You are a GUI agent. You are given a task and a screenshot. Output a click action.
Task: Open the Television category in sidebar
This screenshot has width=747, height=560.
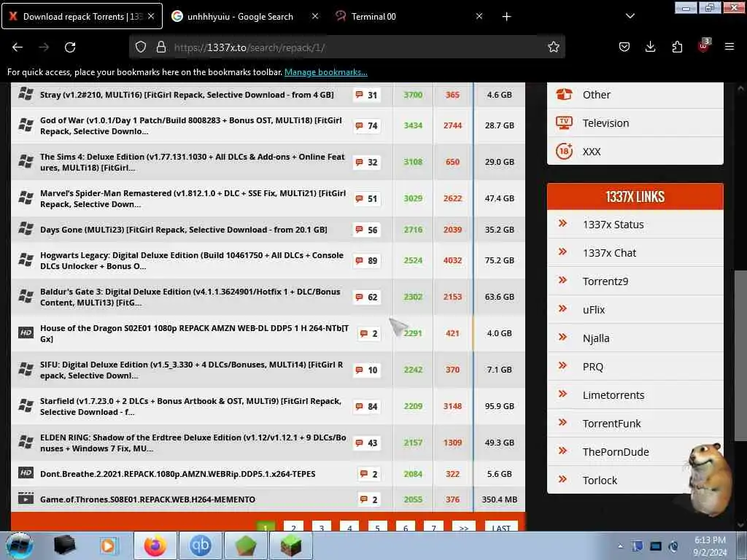tap(635, 122)
